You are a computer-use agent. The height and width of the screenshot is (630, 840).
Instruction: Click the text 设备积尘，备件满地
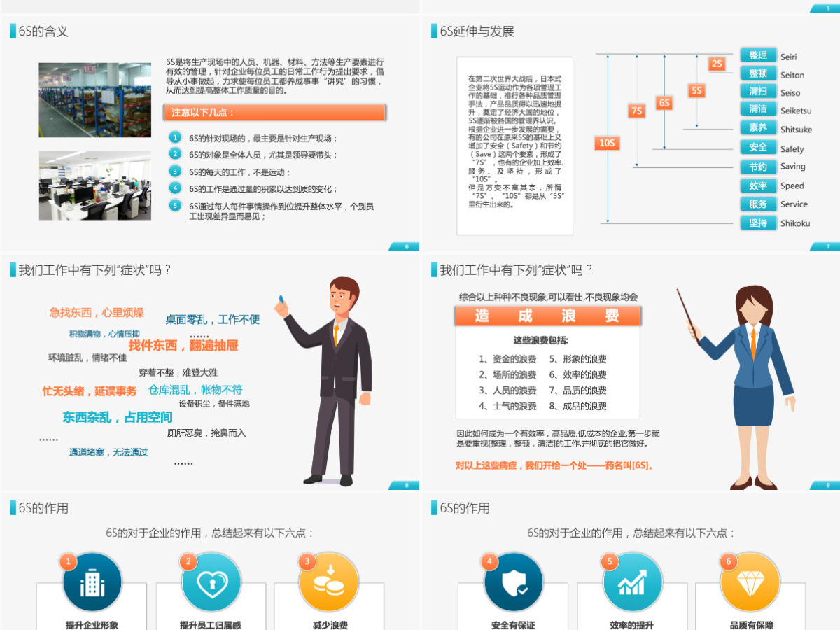(x=214, y=404)
